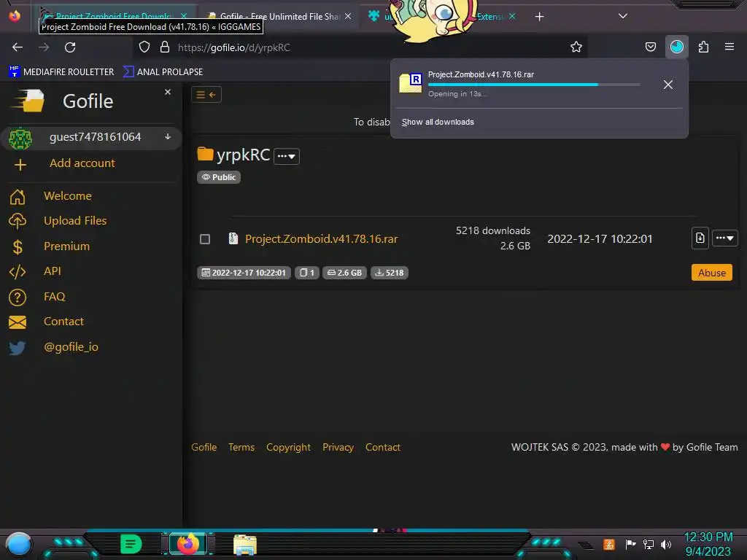This screenshot has width=747, height=560.
Task: Open the Pocket save icon
Action: (650, 47)
